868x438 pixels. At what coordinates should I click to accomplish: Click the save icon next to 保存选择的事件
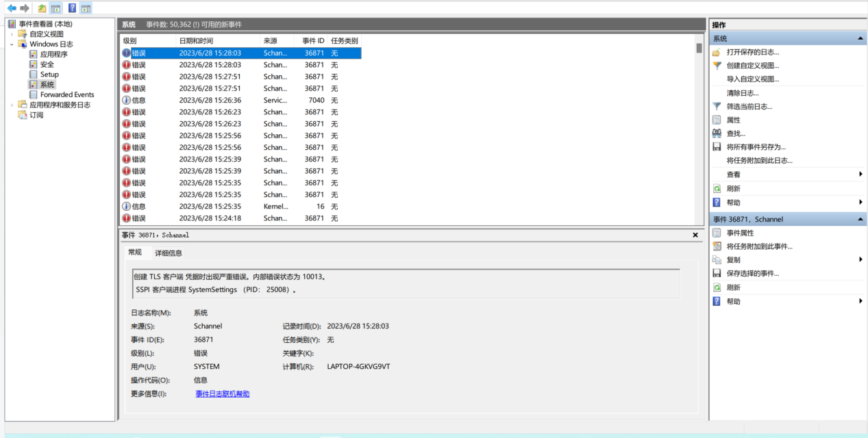pyautogui.click(x=717, y=273)
